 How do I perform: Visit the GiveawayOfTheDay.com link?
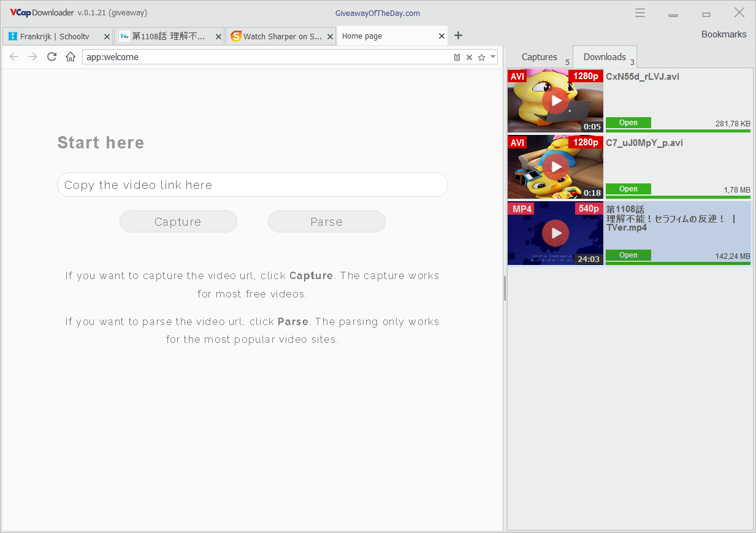(378, 13)
